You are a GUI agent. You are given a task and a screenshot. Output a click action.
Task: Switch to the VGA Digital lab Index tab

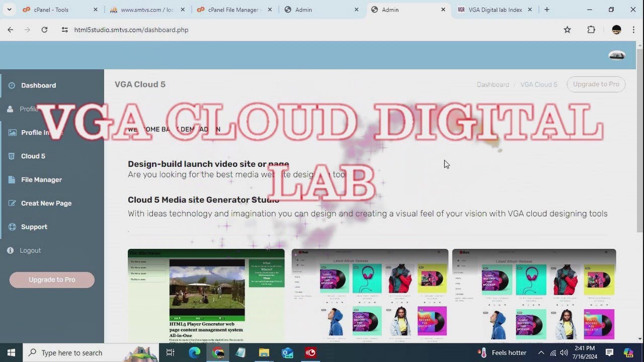[495, 10]
